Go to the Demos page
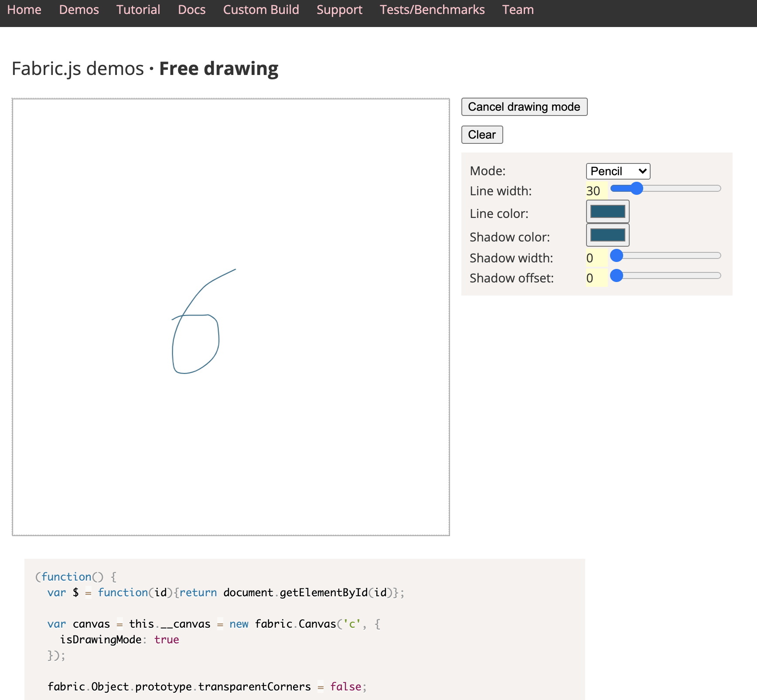The height and width of the screenshot is (700, 757). 79,10
